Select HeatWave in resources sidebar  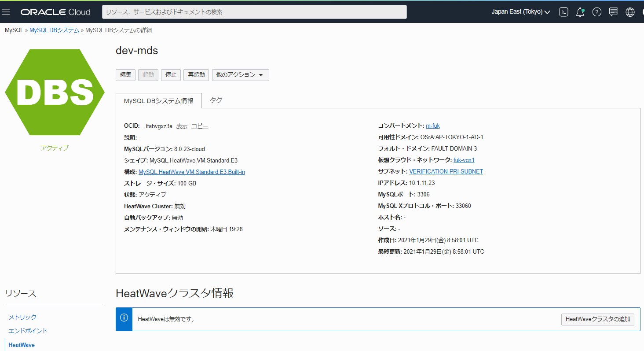(x=22, y=345)
